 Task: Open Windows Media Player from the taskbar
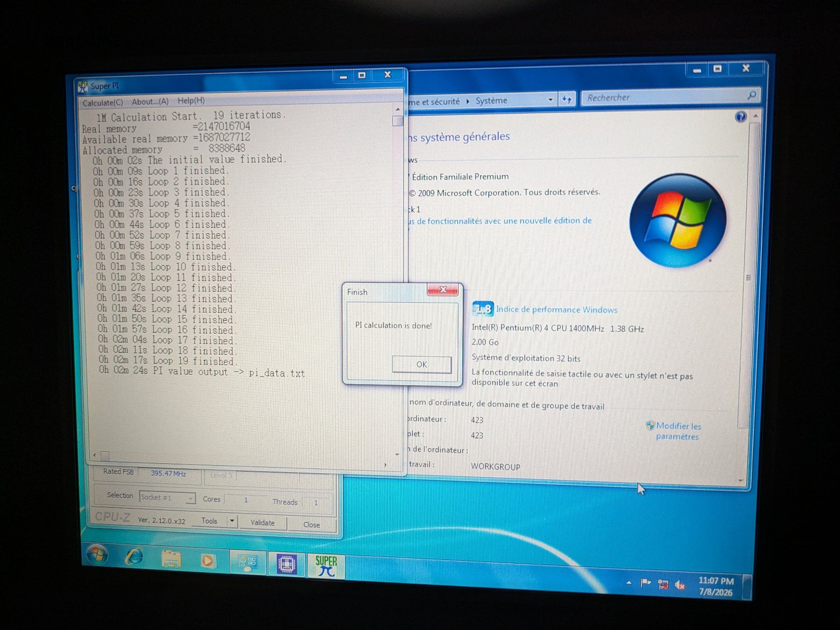click(x=207, y=560)
